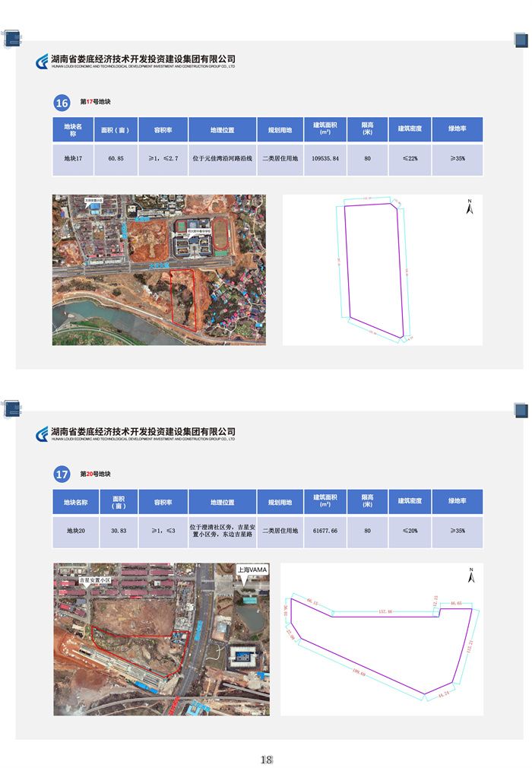Click the 66.15 dimension on plot 20 diagram
This screenshot has height=768, width=532.
pyautogui.click(x=312, y=602)
